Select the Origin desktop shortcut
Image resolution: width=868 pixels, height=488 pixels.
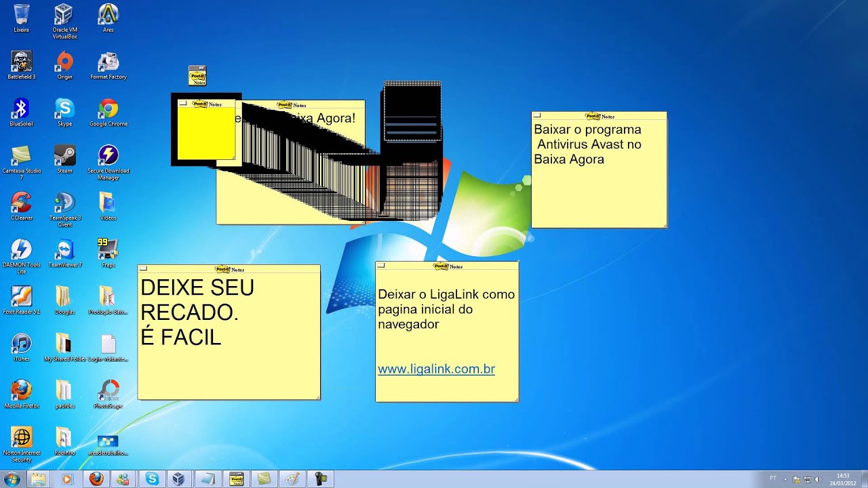tap(64, 65)
